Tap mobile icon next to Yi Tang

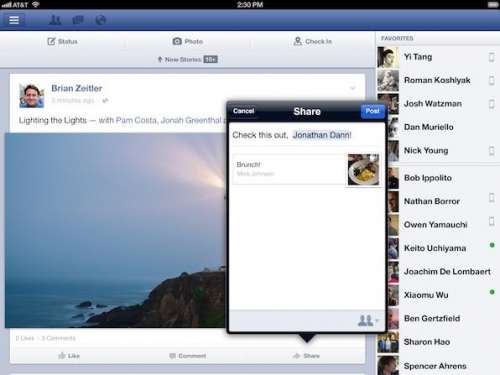coord(492,57)
